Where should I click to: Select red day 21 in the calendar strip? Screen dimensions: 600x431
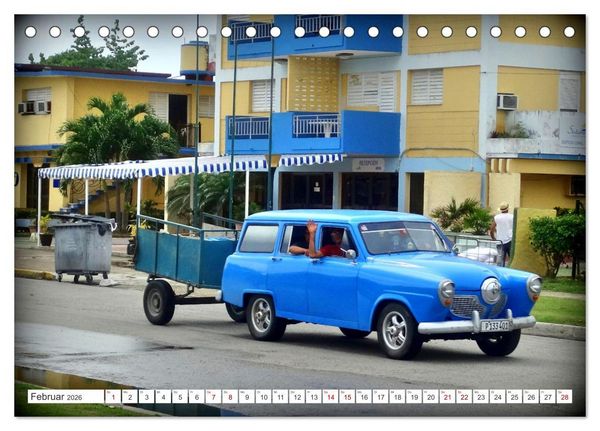coord(448,397)
